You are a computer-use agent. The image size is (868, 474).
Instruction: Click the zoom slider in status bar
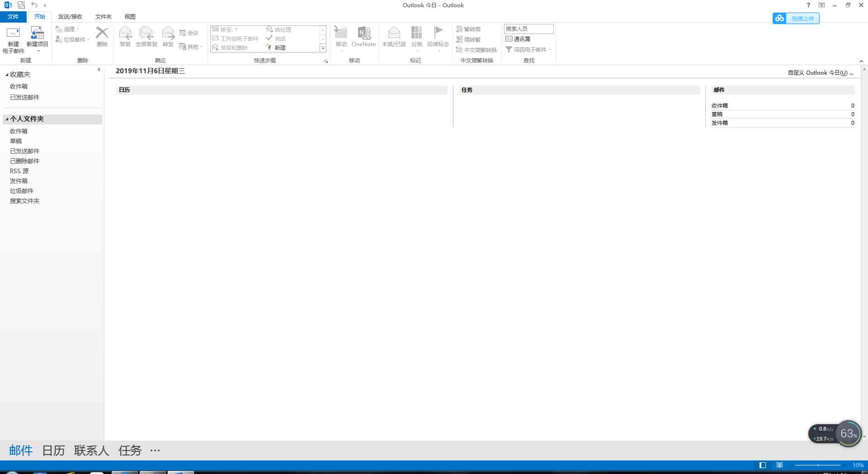click(818, 465)
